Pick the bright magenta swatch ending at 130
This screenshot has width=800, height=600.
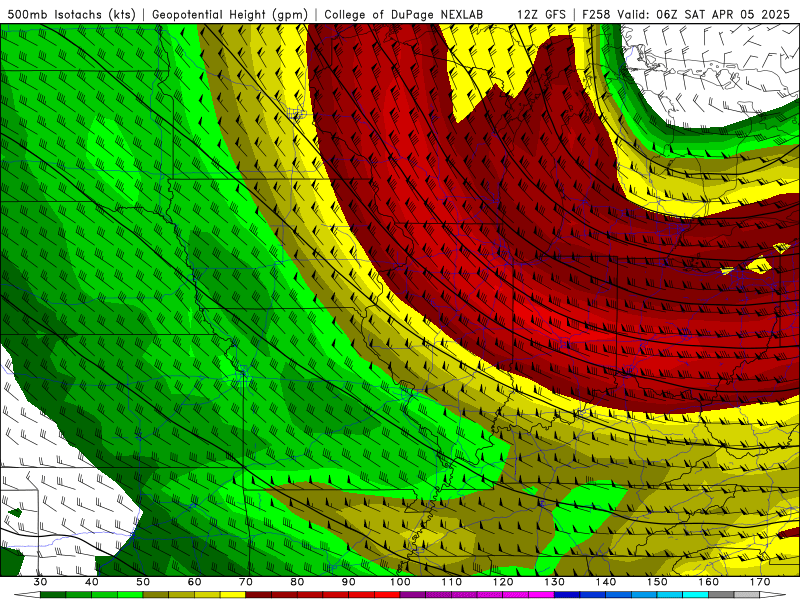(541, 594)
